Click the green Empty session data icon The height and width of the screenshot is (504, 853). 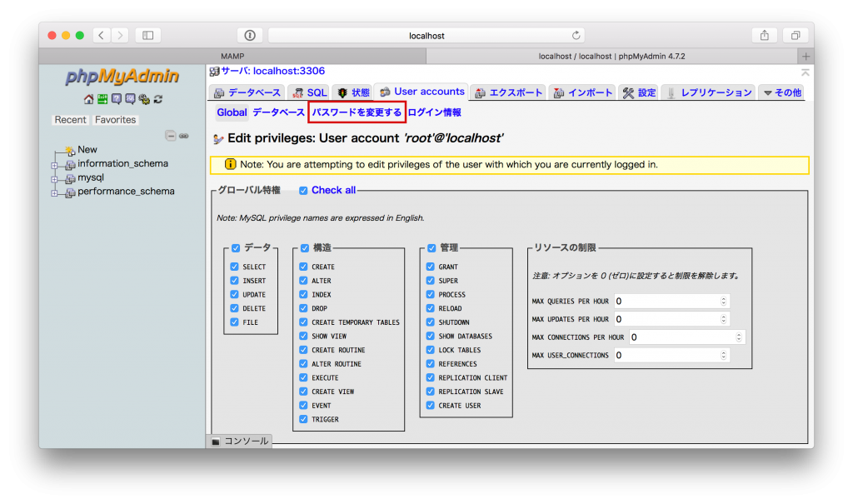[x=101, y=99]
